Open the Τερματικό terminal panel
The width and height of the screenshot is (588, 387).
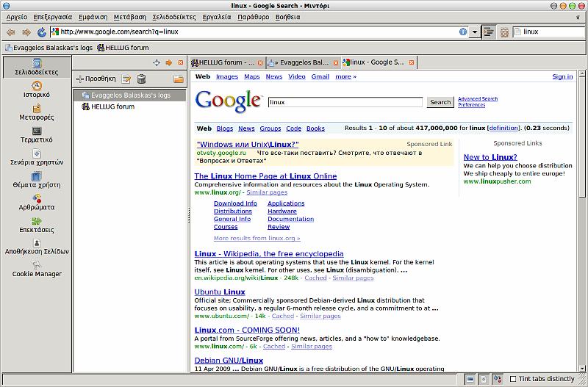point(37,135)
